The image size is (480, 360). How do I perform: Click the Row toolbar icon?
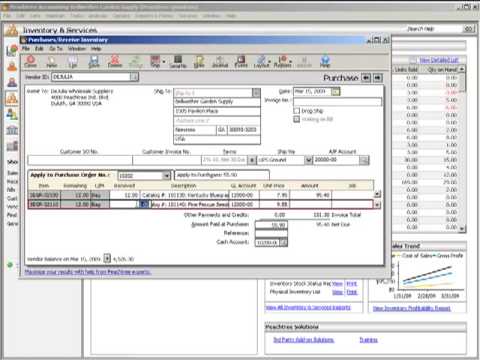155,62
